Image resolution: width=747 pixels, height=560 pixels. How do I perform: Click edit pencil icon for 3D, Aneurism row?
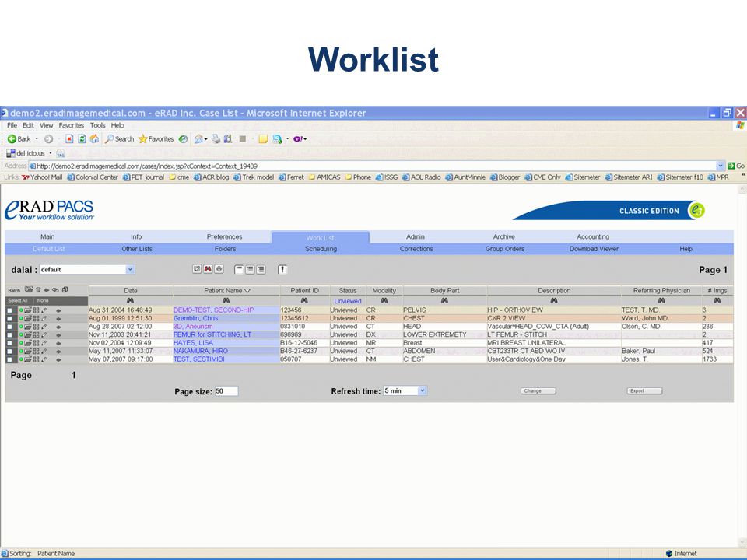tap(44, 326)
